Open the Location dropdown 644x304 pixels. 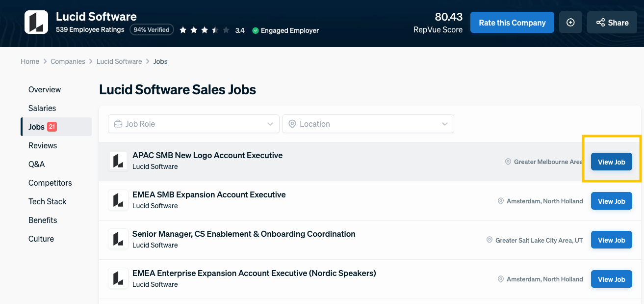coord(368,124)
